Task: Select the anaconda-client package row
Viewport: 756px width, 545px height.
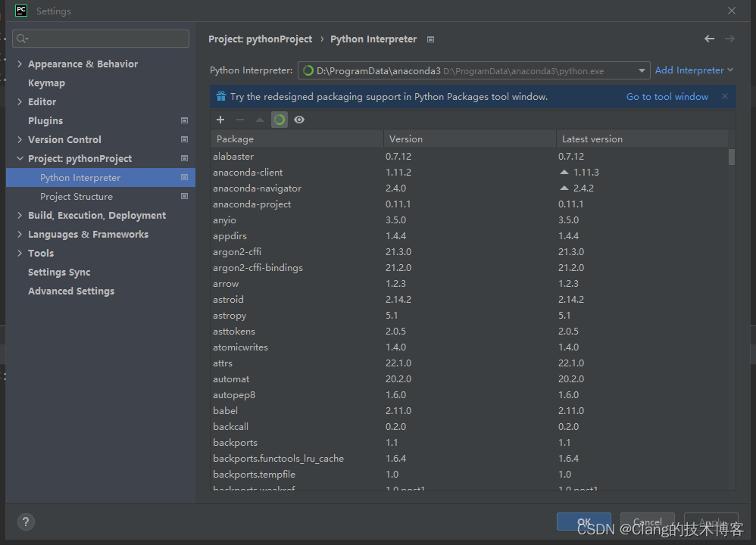Action: (470, 172)
